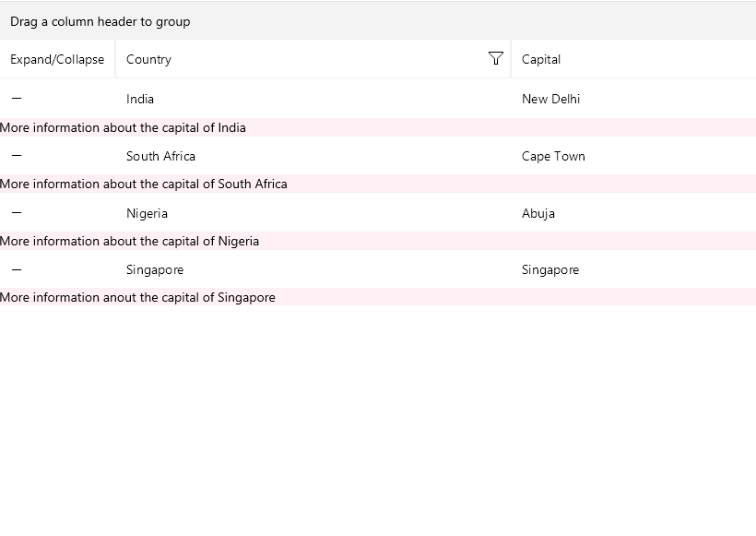Click the detail row about India's capital
This screenshot has width=756, height=536.
123,127
